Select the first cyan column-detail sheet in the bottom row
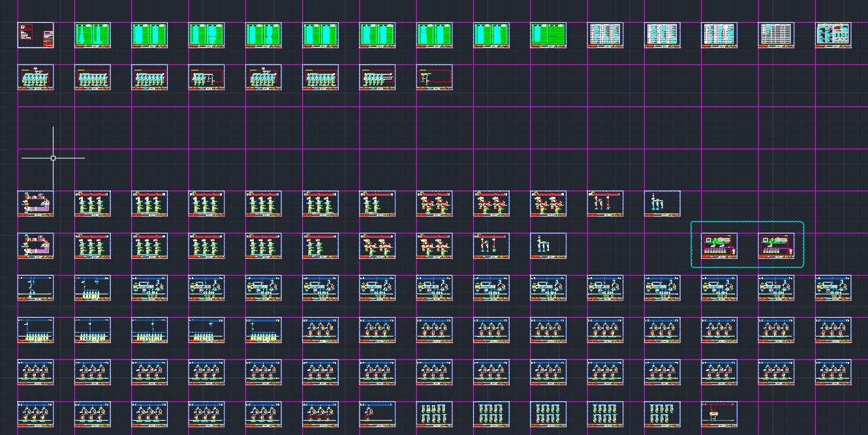The width and height of the screenshot is (868, 435). click(434, 414)
